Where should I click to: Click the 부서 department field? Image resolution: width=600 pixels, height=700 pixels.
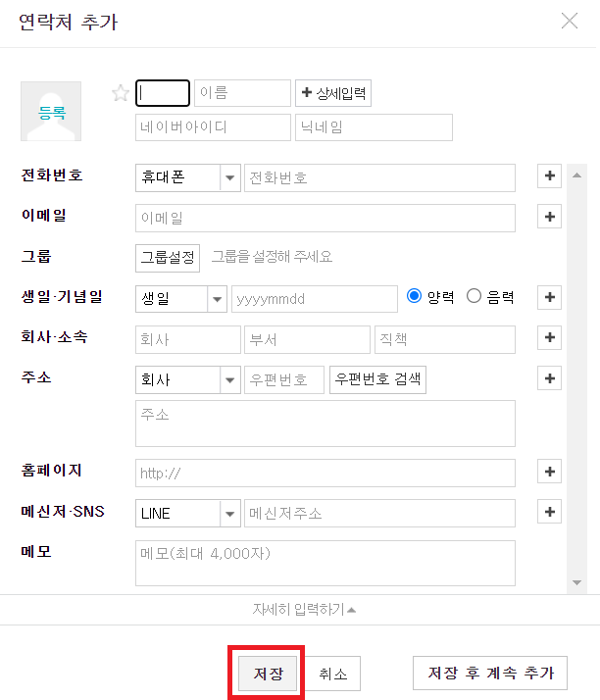(307, 340)
